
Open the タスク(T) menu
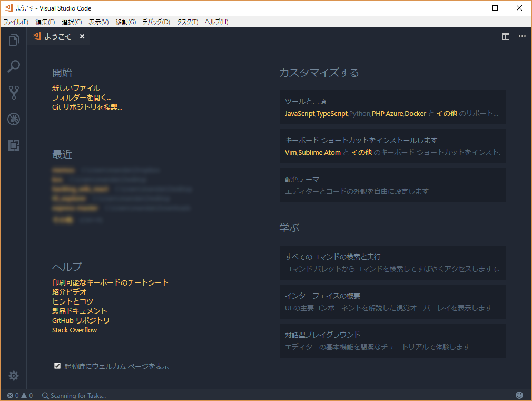(x=188, y=22)
